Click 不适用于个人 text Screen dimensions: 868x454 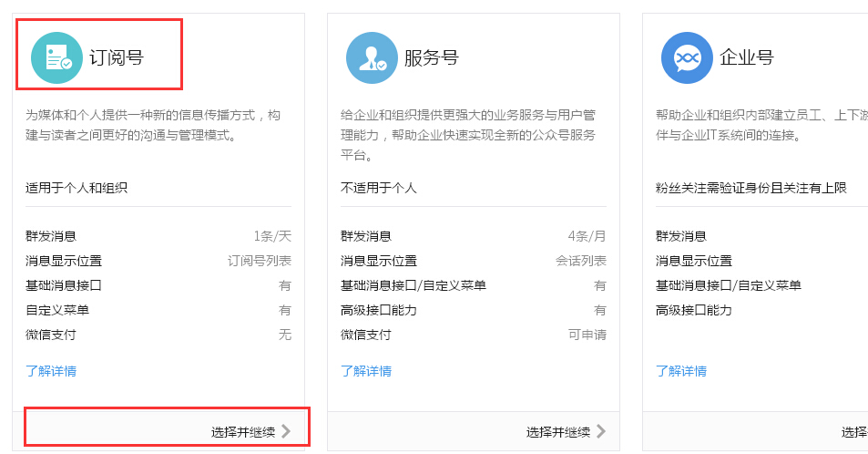pos(379,188)
